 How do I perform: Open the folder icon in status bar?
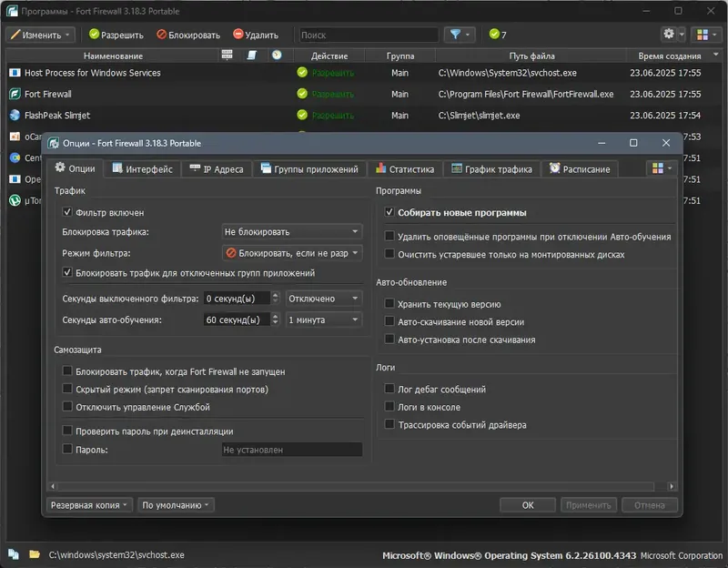(x=35, y=554)
